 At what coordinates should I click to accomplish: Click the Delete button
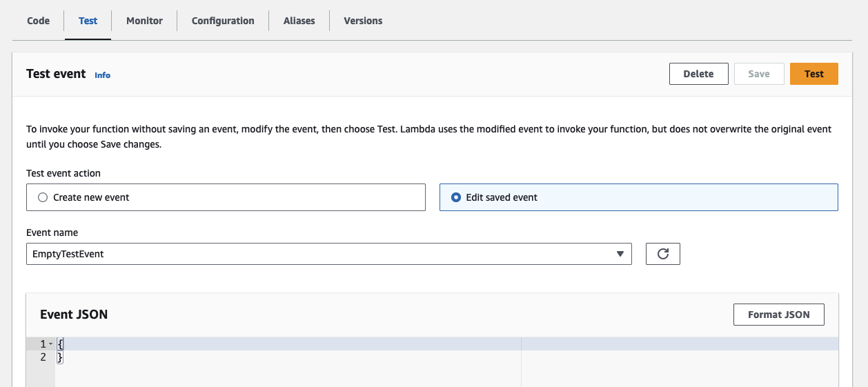pyautogui.click(x=698, y=74)
